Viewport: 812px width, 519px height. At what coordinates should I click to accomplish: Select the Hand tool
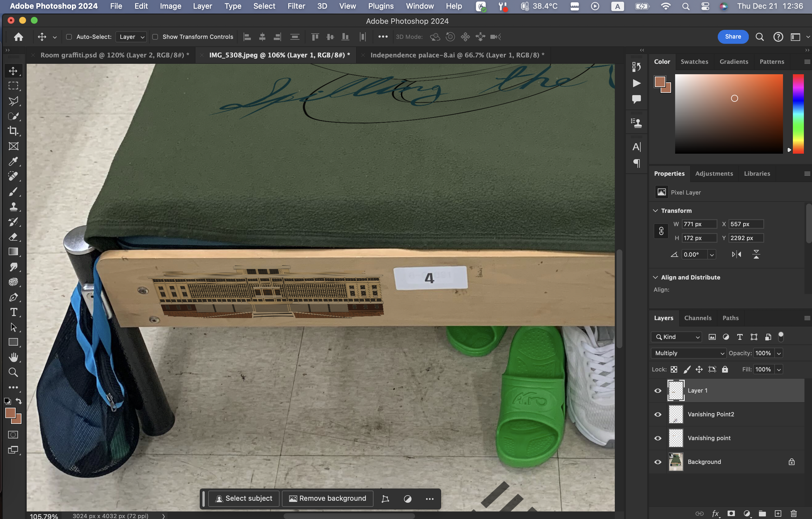(13, 357)
